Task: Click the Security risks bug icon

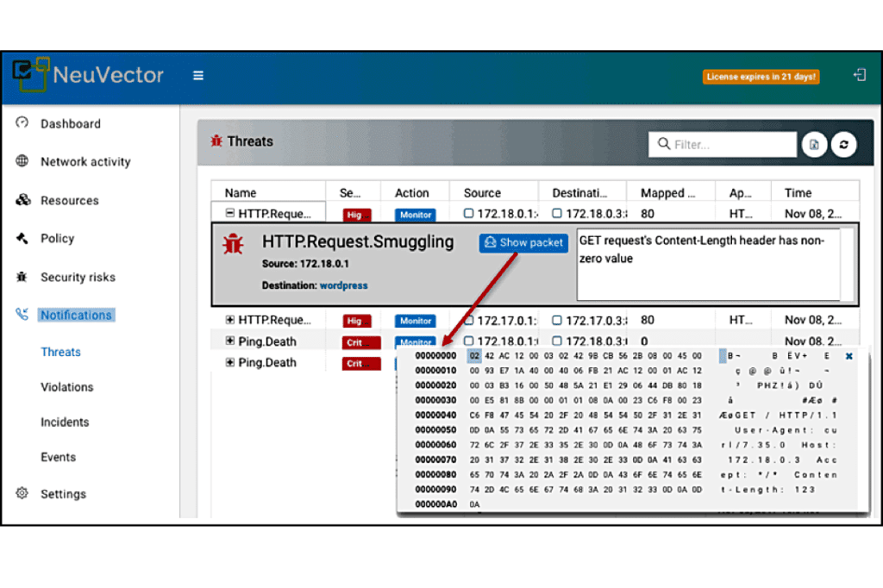Action: point(22,277)
